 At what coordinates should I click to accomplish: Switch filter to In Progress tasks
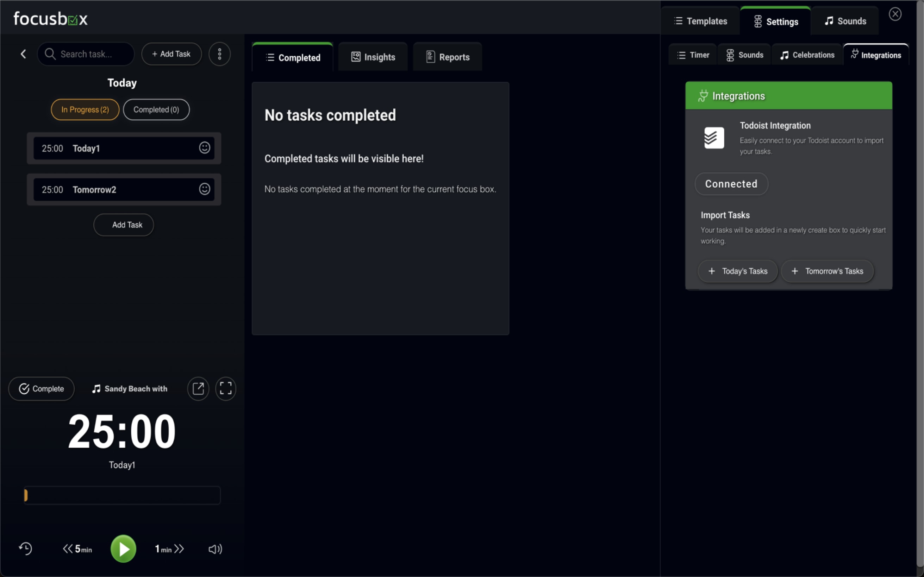85,109
